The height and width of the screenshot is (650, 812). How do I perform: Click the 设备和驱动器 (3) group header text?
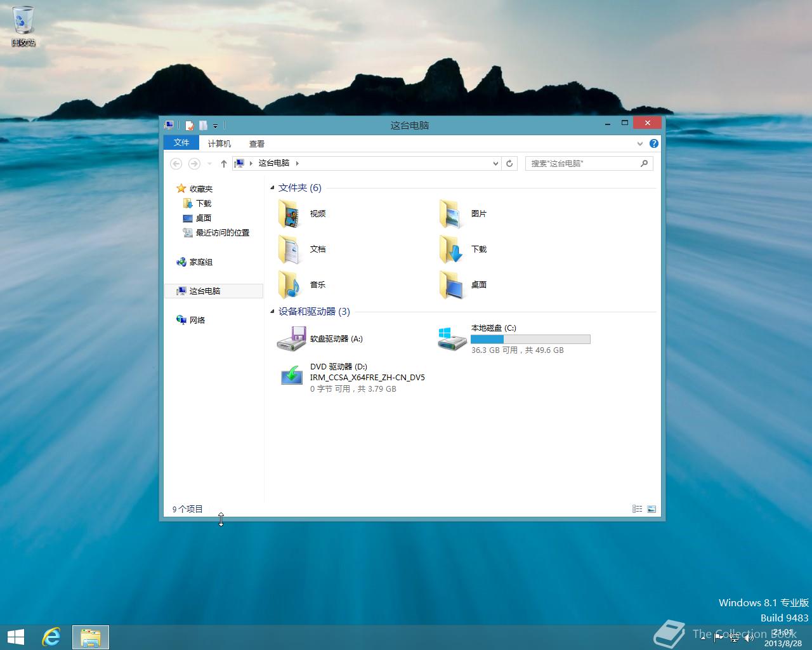(x=314, y=312)
